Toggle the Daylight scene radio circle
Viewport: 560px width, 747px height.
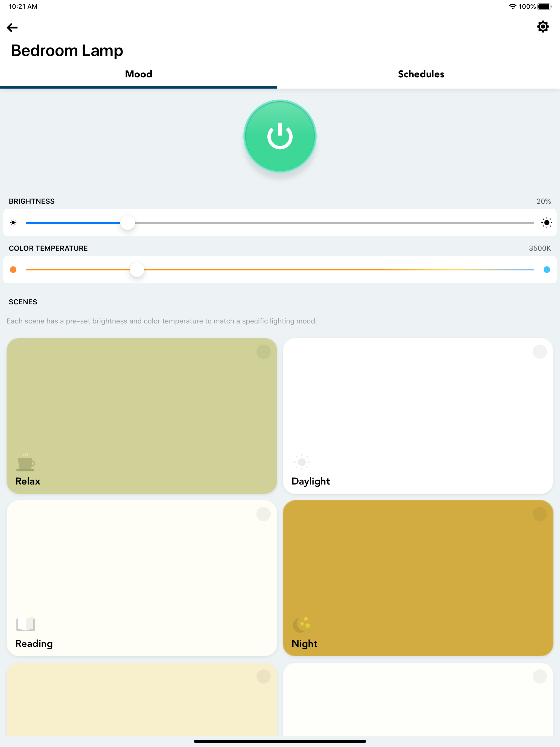click(x=539, y=352)
